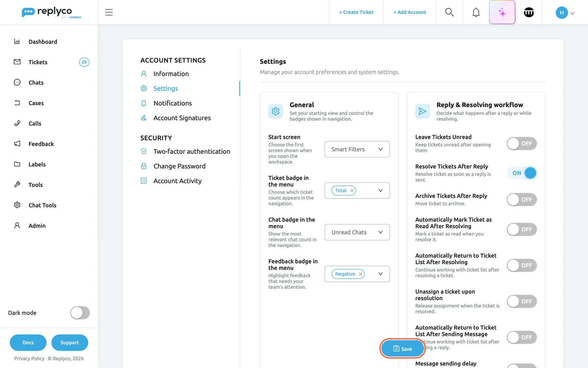The image size is (588, 368).
Task: Click the Chat Tools gear icon
Action: [x=17, y=205]
